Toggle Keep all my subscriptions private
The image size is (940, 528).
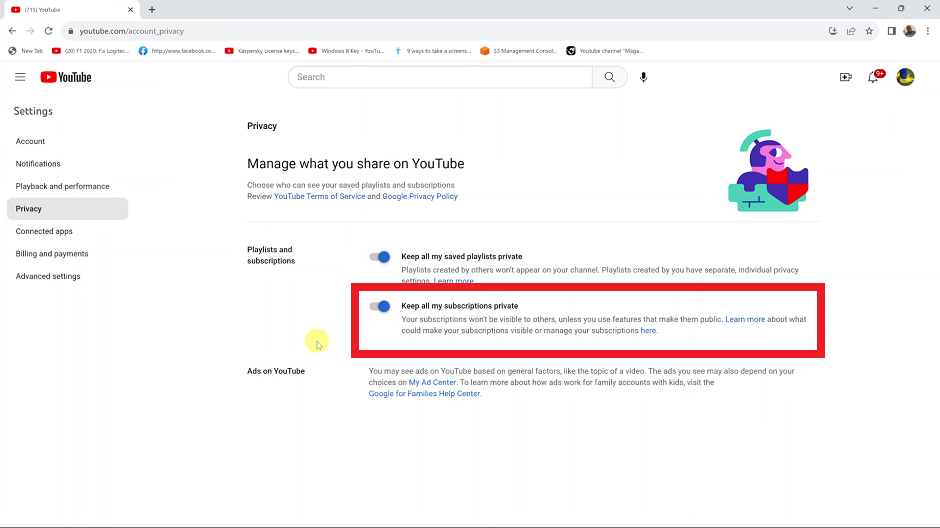pyautogui.click(x=380, y=306)
